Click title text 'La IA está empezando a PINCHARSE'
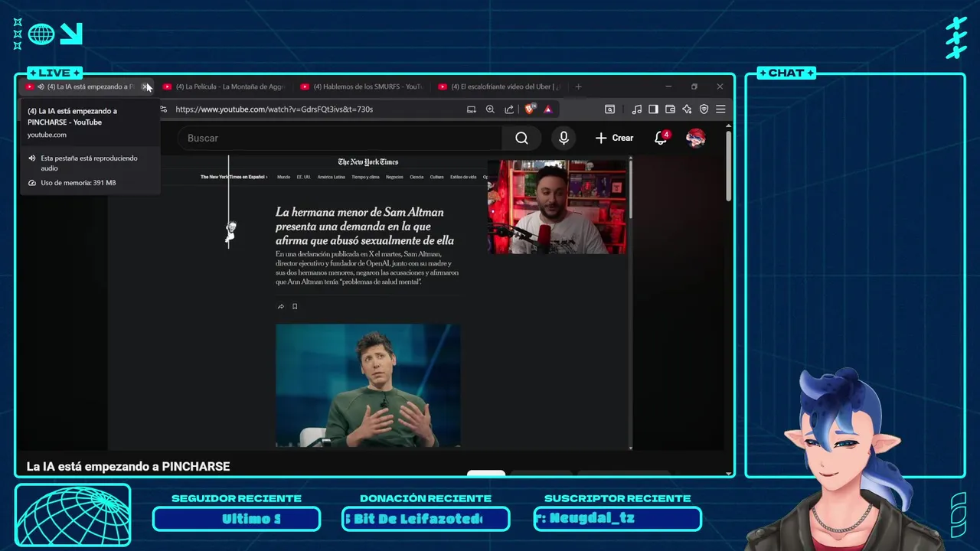980x551 pixels. (128, 466)
